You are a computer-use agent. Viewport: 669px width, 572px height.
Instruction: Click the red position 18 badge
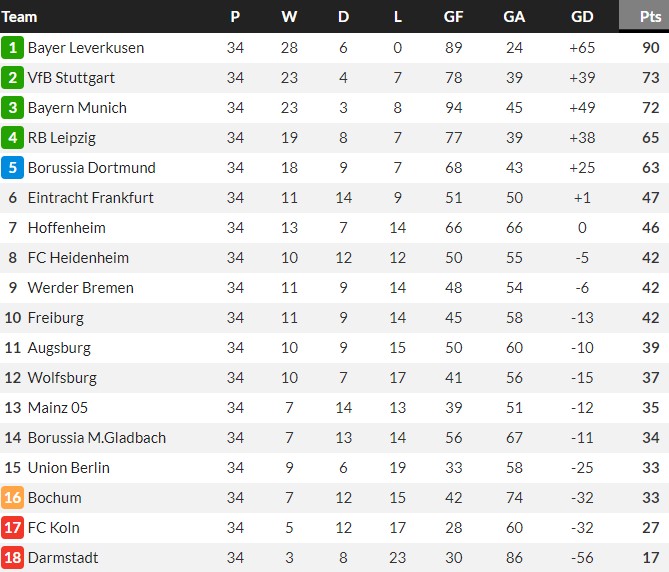(x=13, y=558)
